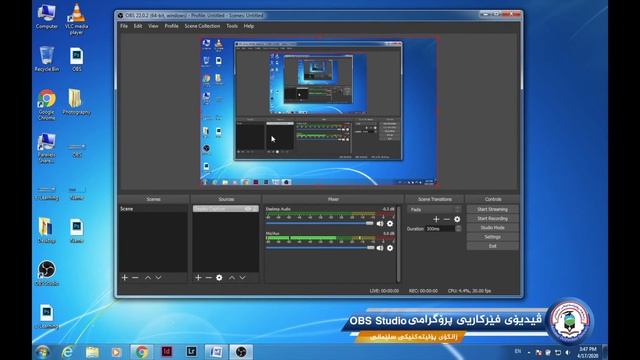Add a new source with the plus icon

click(x=198, y=278)
